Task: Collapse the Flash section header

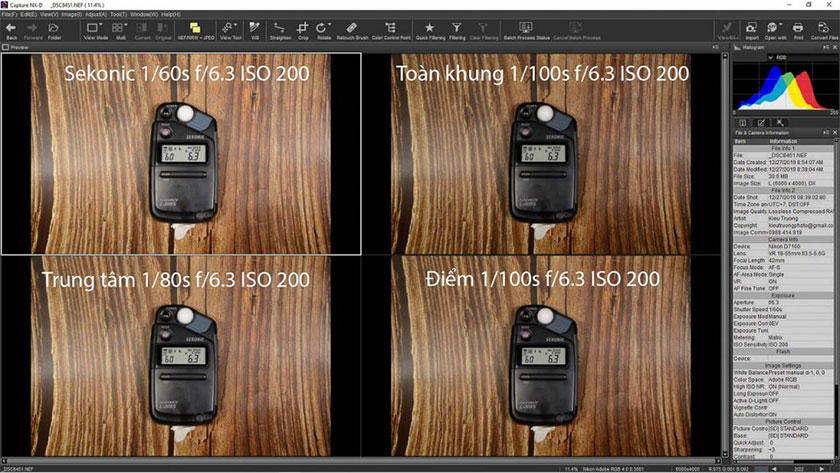Action: [x=783, y=351]
